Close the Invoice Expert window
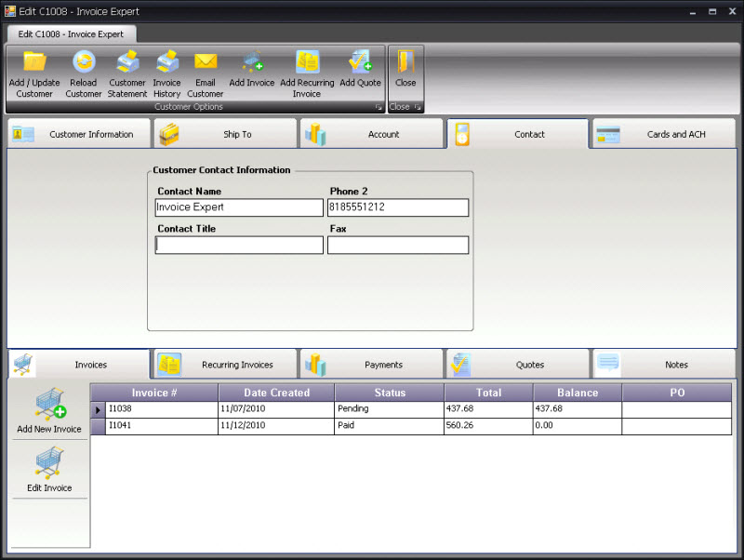 (732, 12)
